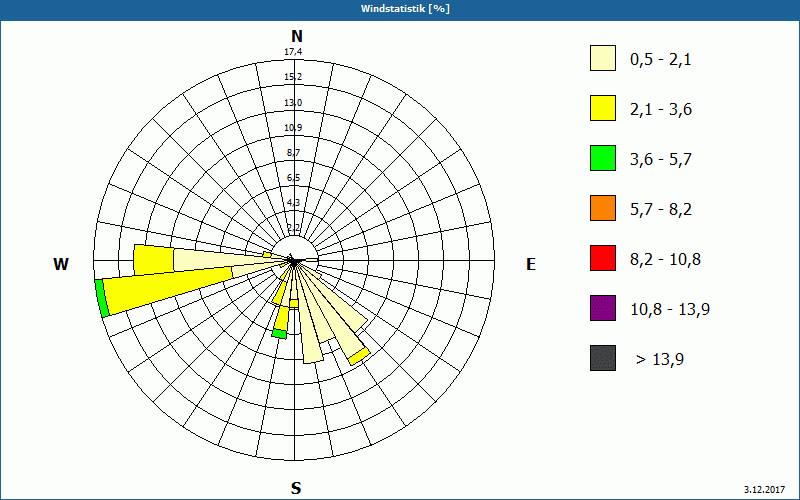This screenshot has height=500, width=800.
Task: Click the 2,2 radial axis value
Action: [293, 228]
